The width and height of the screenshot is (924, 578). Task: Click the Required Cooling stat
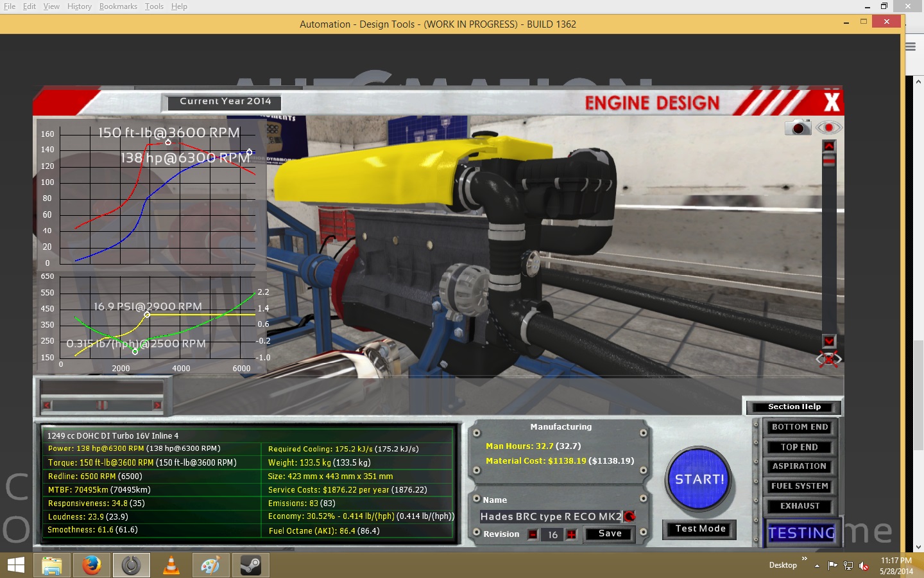coord(343,449)
